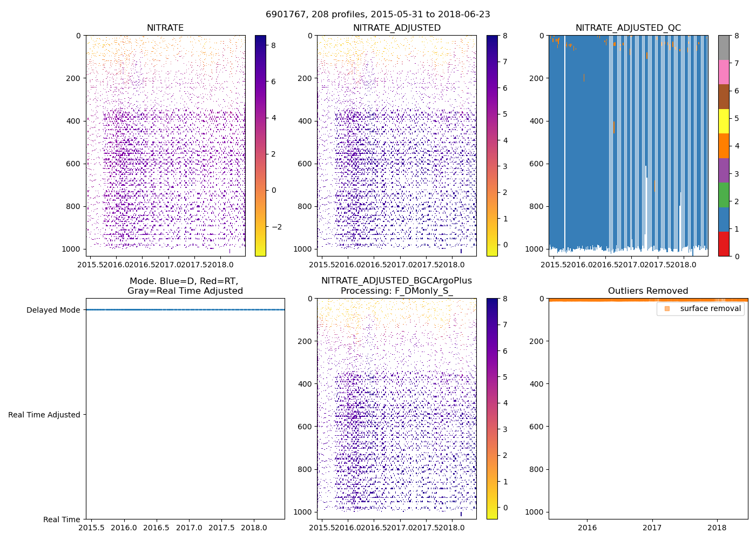The image size is (756, 540).
Task: Click the pink swatch in QC colorbar
Action: [x=724, y=72]
